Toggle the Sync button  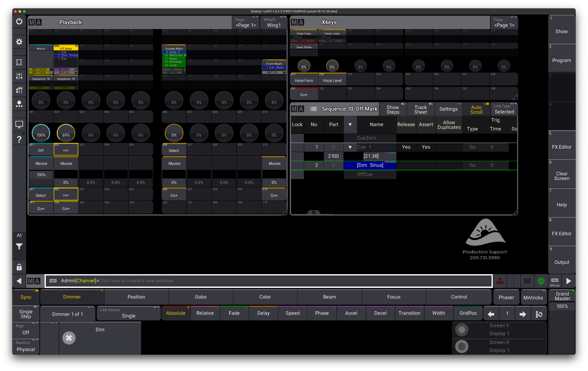(26, 297)
